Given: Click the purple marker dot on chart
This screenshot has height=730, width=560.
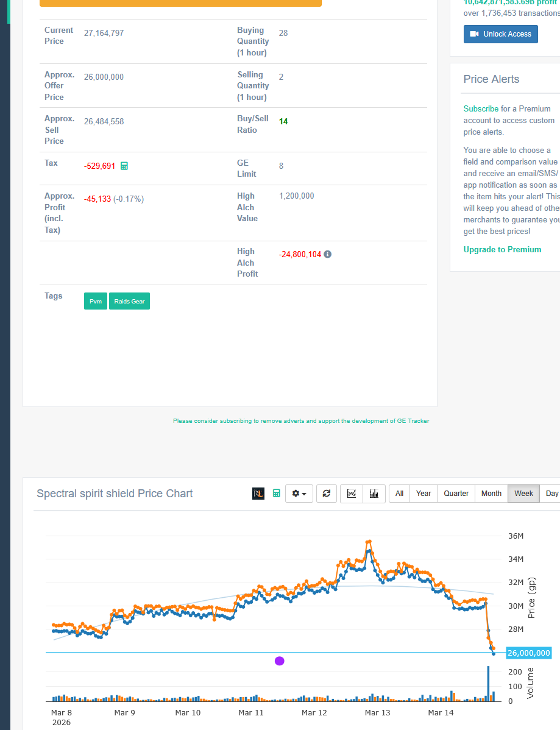Looking at the screenshot, I should point(279,661).
